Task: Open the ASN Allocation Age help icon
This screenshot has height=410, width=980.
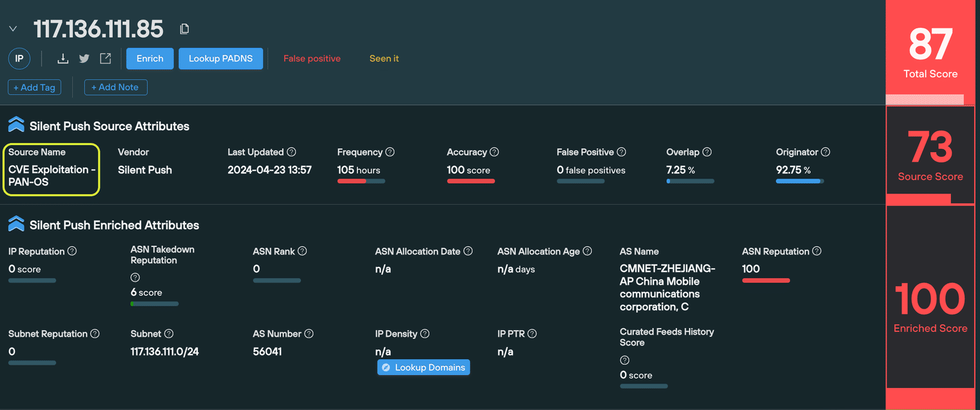Action: tap(587, 251)
